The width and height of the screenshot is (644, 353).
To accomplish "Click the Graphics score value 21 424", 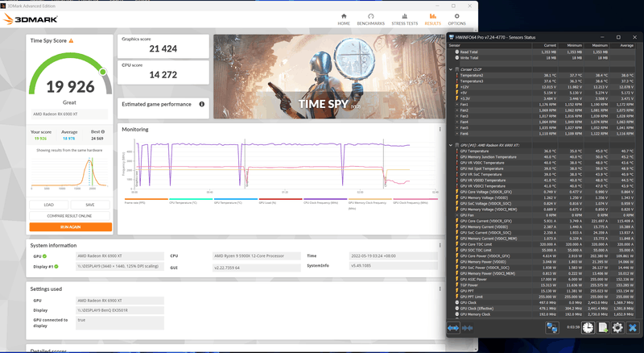I will (x=163, y=49).
